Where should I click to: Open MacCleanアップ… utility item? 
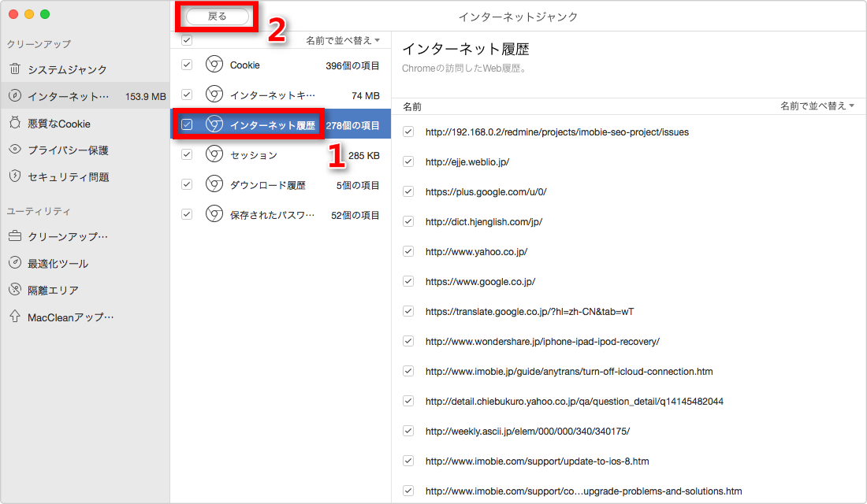85,316
